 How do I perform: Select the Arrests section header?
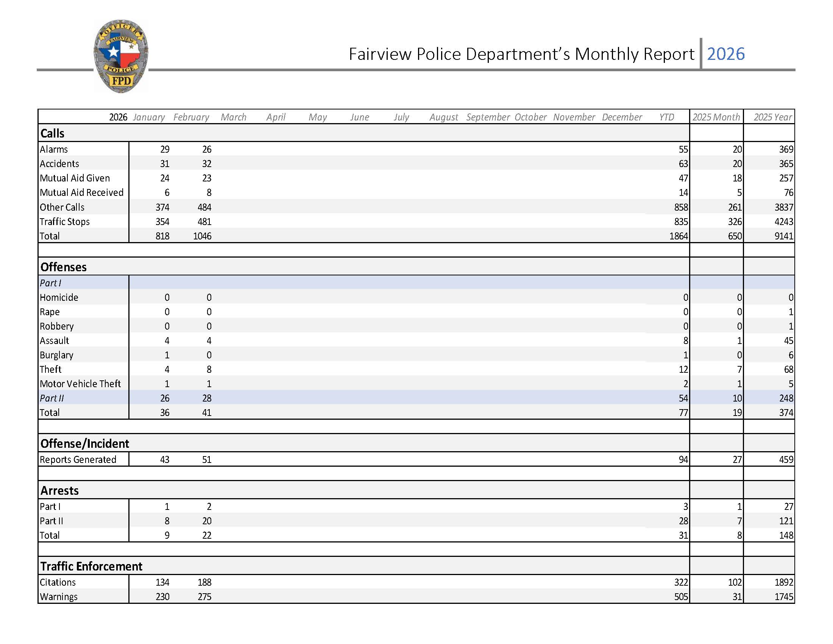pyautogui.click(x=61, y=491)
